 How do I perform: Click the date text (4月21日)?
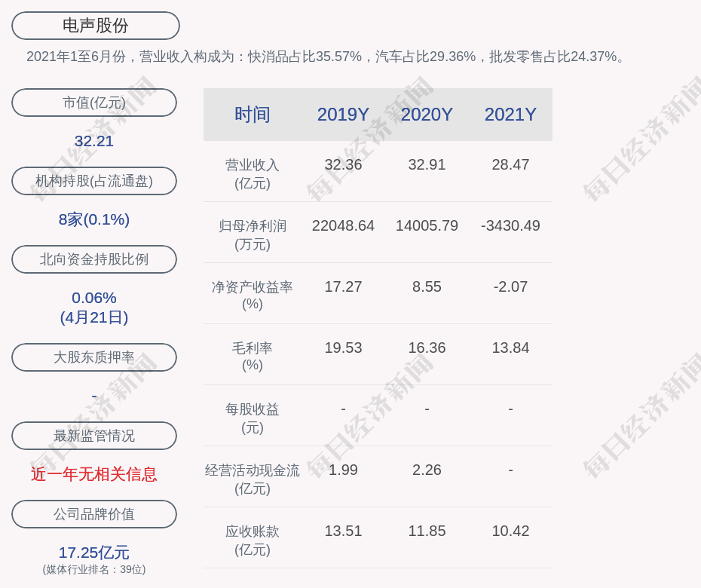[94, 317]
